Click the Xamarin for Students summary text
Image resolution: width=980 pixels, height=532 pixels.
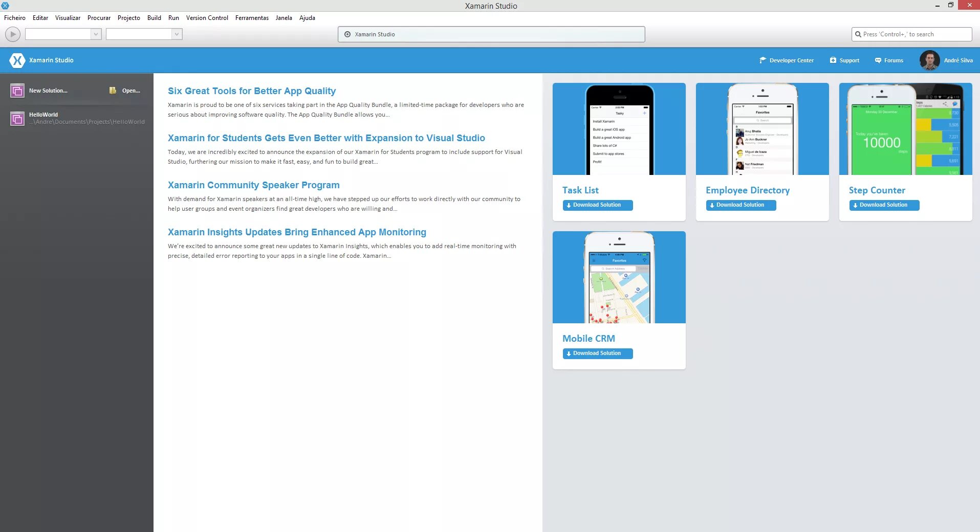pyautogui.click(x=345, y=157)
